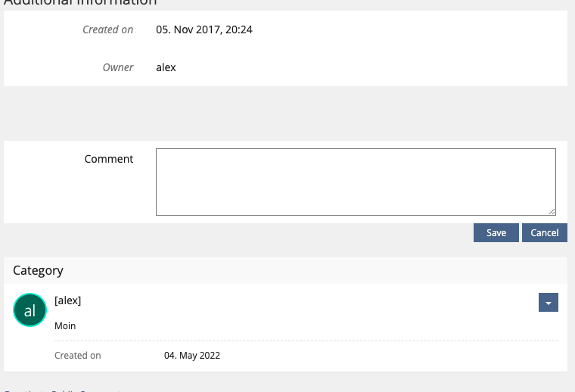Click the 'Created on' label above Owner

(x=107, y=30)
